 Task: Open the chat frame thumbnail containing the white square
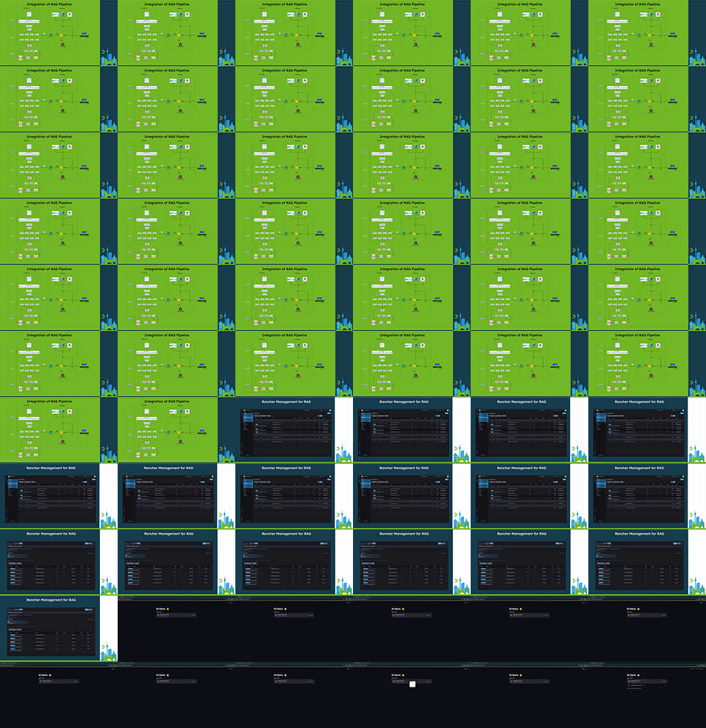pyautogui.click(x=412, y=695)
